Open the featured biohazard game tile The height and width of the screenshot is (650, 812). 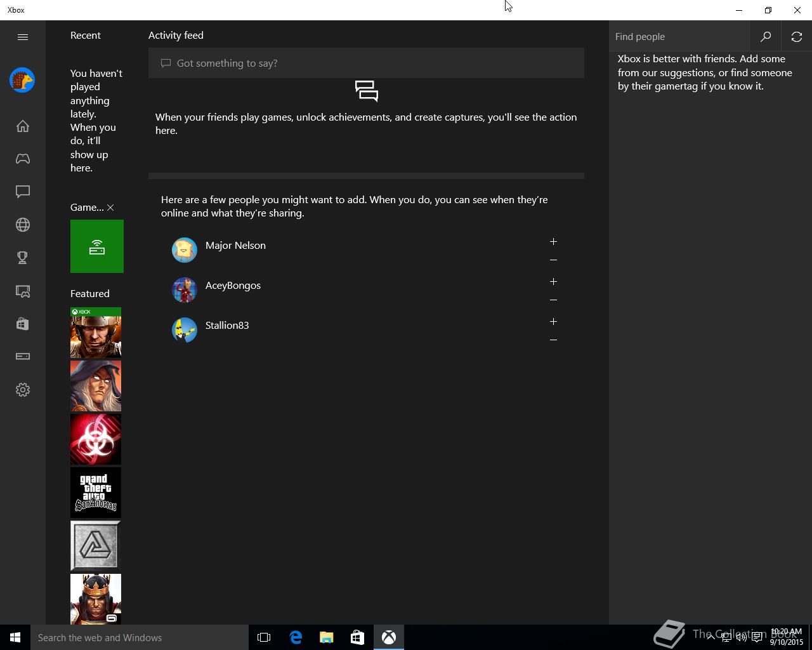click(96, 439)
